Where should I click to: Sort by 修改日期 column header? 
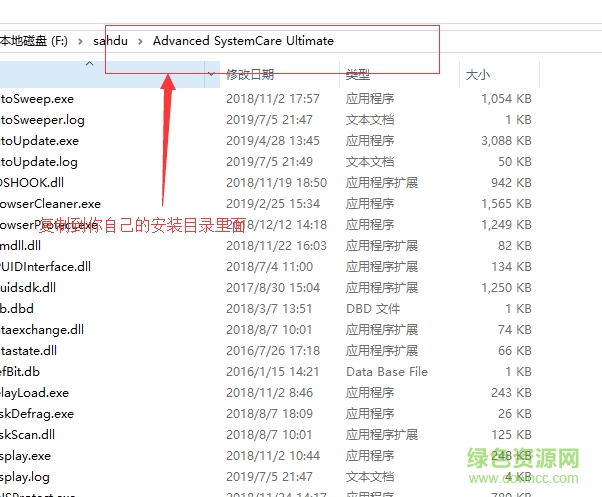pyautogui.click(x=250, y=74)
